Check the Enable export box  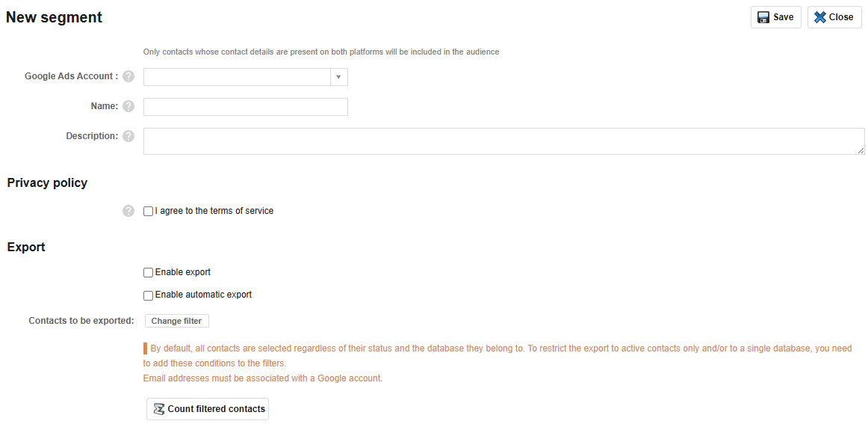(148, 273)
